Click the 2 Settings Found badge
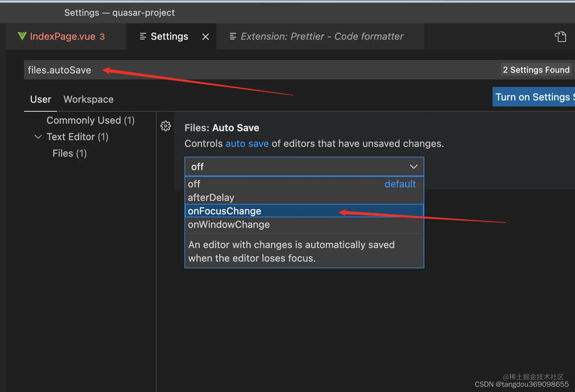The width and height of the screenshot is (575, 392). point(536,70)
